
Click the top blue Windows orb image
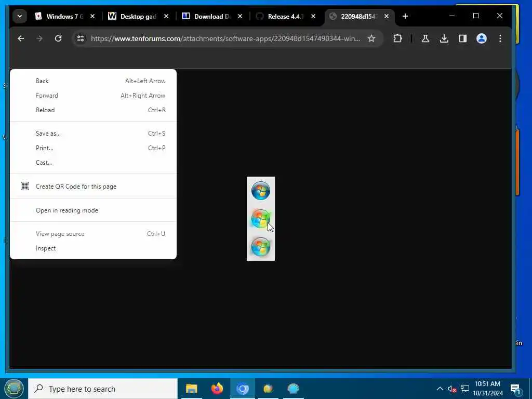(261, 191)
